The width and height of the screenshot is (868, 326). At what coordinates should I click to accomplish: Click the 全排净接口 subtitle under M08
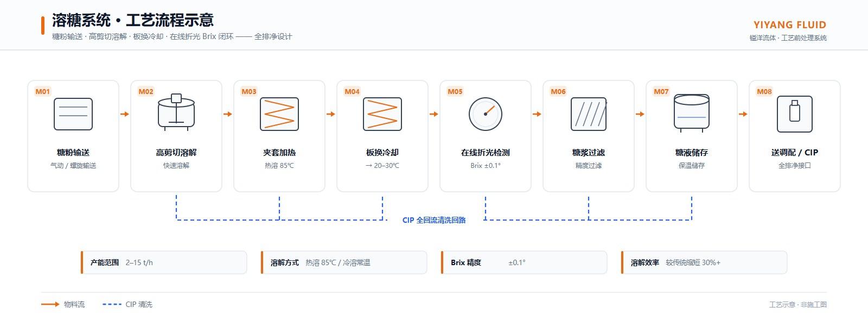coord(795,166)
